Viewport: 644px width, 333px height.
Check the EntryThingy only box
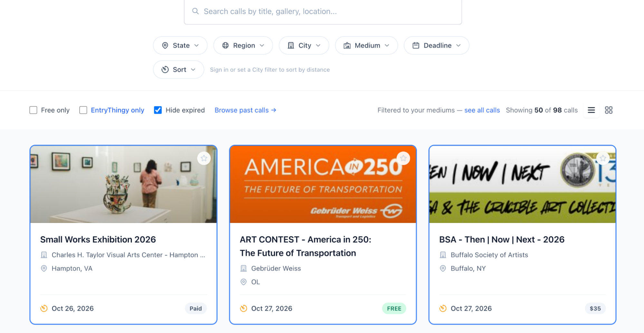pos(83,110)
